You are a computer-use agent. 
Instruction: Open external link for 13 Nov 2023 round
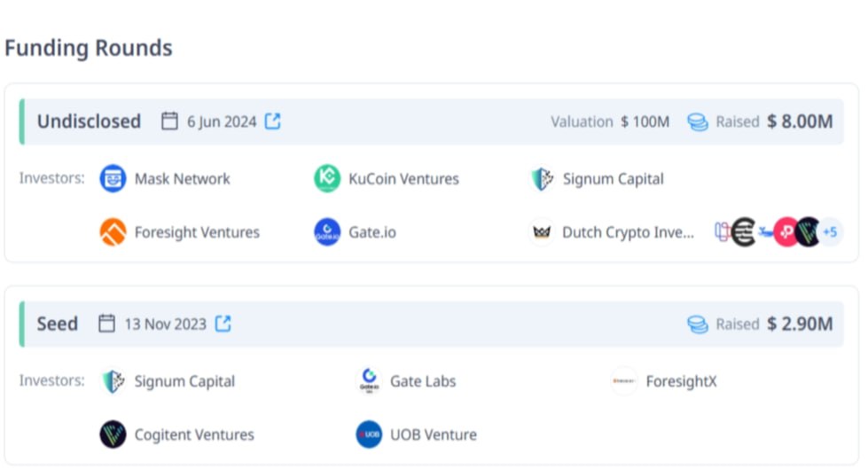pos(223,324)
